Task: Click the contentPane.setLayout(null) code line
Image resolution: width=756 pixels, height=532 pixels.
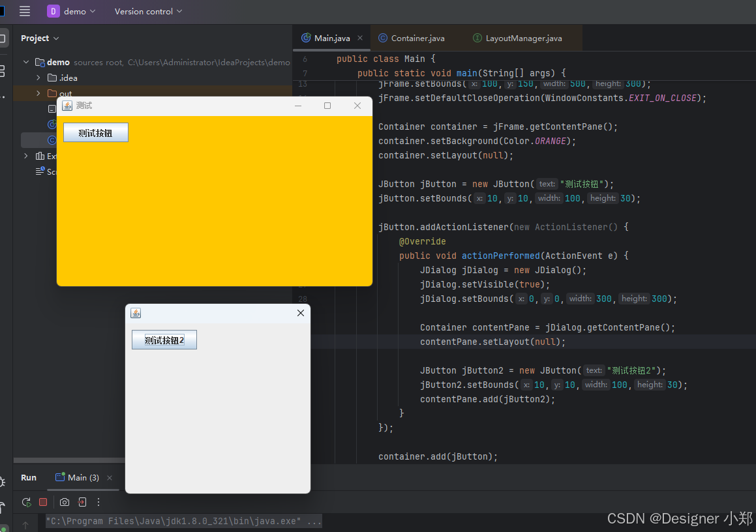Action: click(x=492, y=342)
